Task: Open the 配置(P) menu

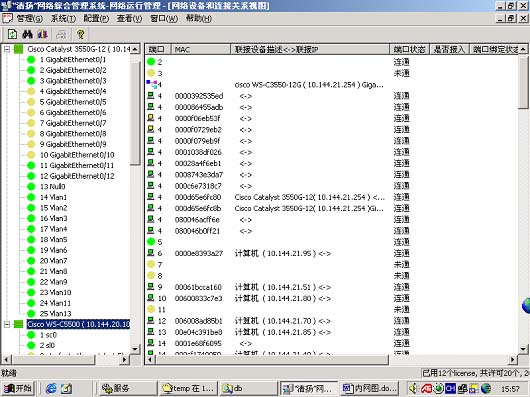Action: pyautogui.click(x=96, y=18)
